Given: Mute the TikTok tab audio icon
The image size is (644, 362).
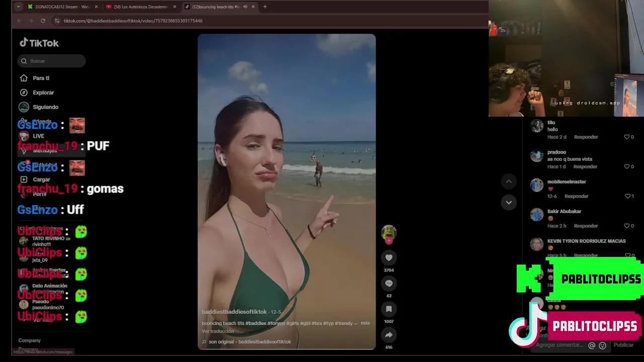Looking at the screenshot, I should coord(245,7).
